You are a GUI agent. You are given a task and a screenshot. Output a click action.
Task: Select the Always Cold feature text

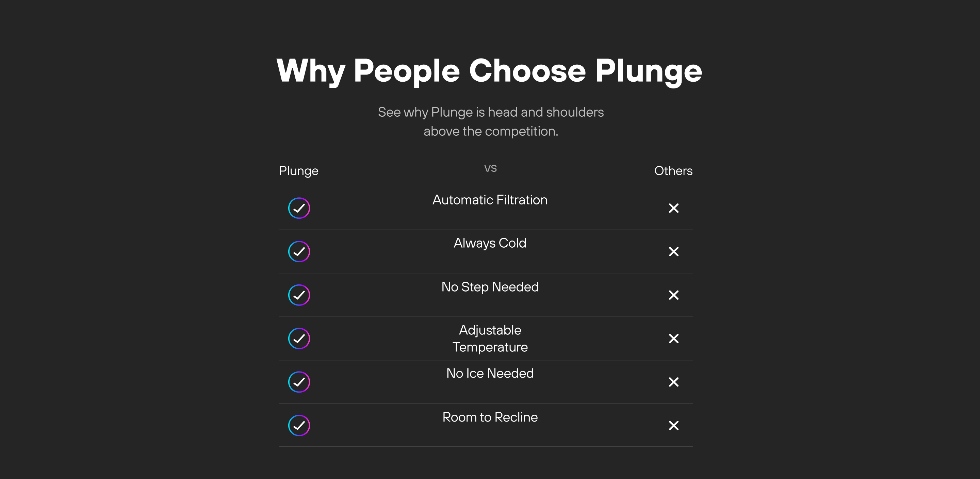pyautogui.click(x=490, y=243)
